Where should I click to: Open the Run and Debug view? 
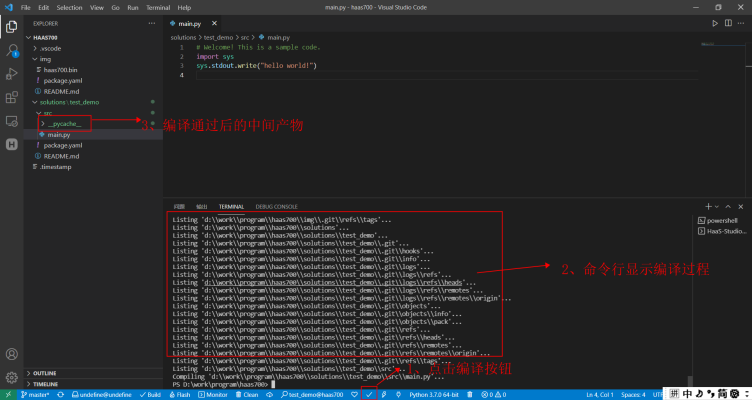tap(12, 74)
